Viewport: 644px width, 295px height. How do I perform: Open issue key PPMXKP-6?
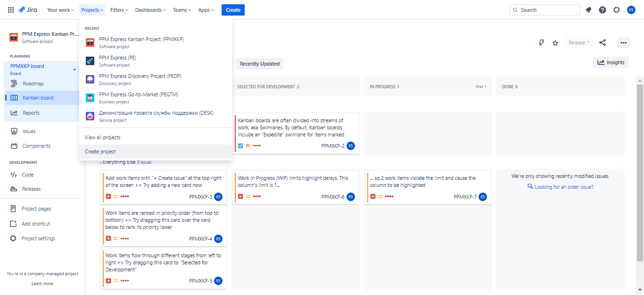(x=333, y=197)
